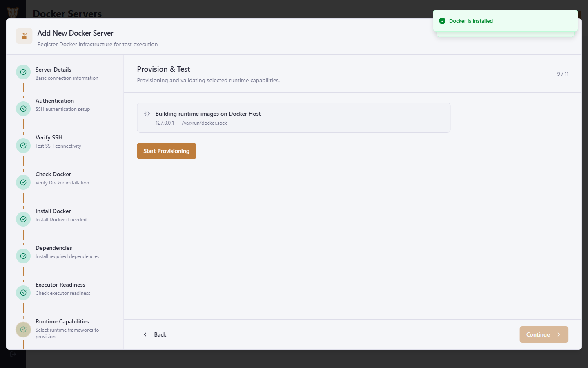Click the Check Docker step check icon
This screenshot has height=368, width=588.
pyautogui.click(x=23, y=182)
